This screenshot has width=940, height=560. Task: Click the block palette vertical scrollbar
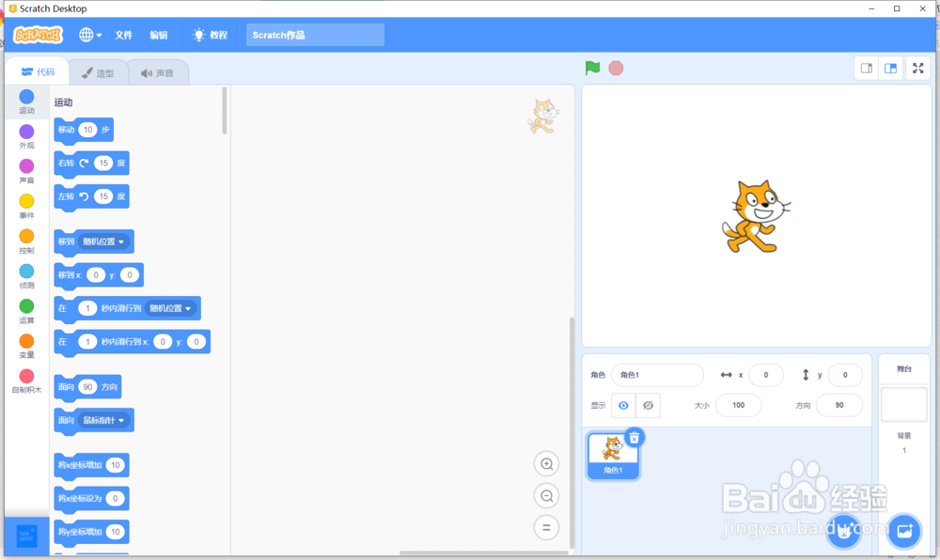tap(225, 111)
